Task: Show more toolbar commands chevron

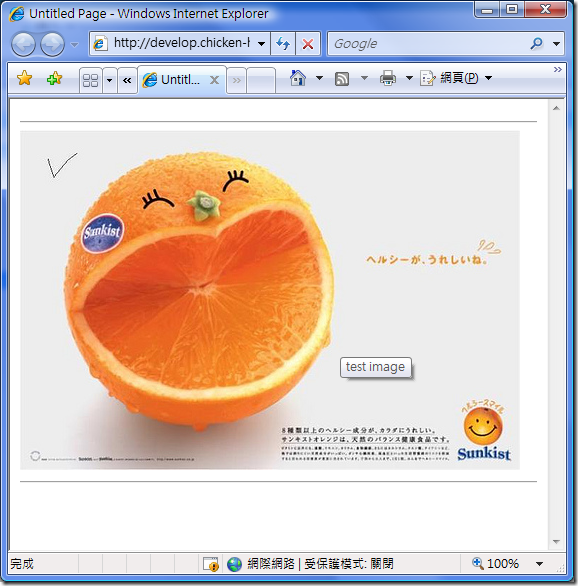Action: 557,70
